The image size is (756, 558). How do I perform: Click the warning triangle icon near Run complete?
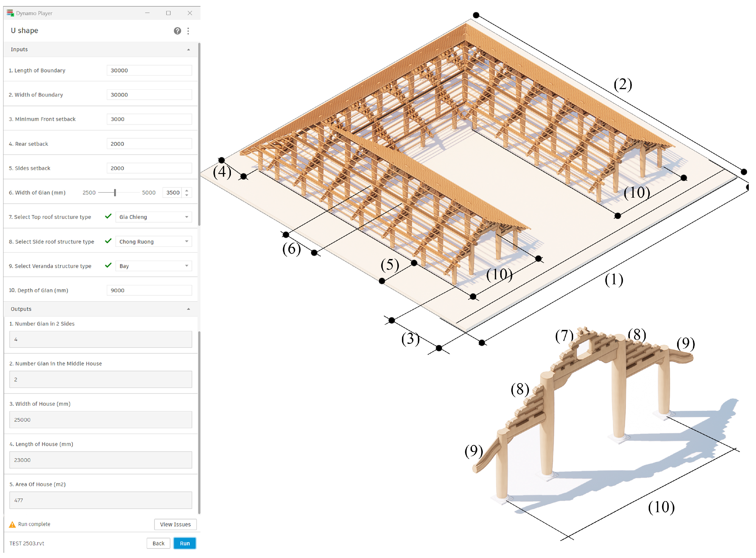pyautogui.click(x=12, y=525)
